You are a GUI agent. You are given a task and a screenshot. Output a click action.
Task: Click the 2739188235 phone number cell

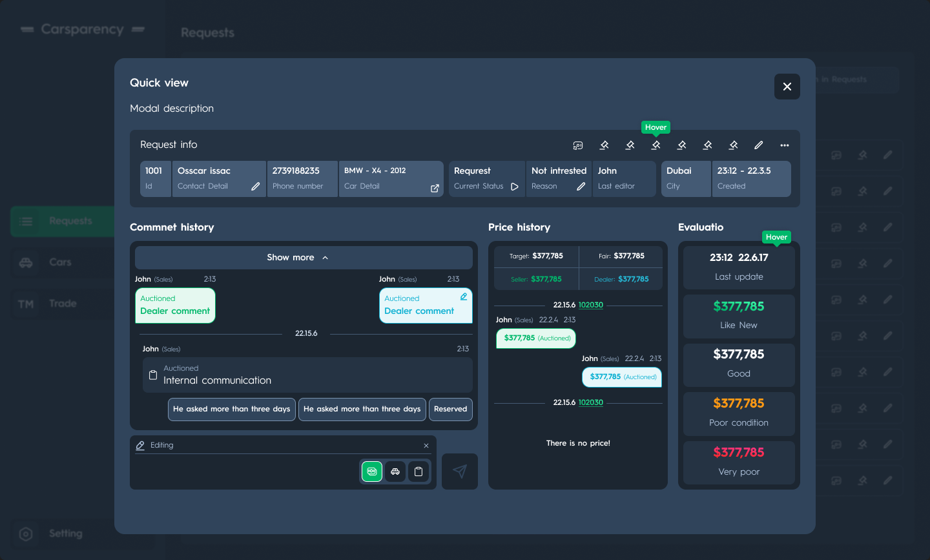pyautogui.click(x=302, y=179)
